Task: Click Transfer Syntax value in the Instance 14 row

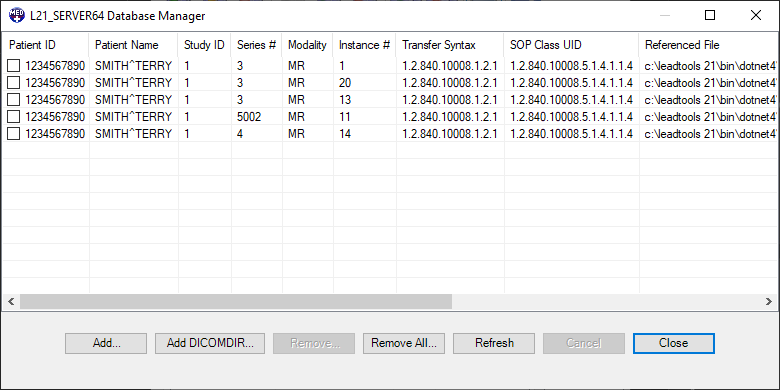Action: pos(450,134)
